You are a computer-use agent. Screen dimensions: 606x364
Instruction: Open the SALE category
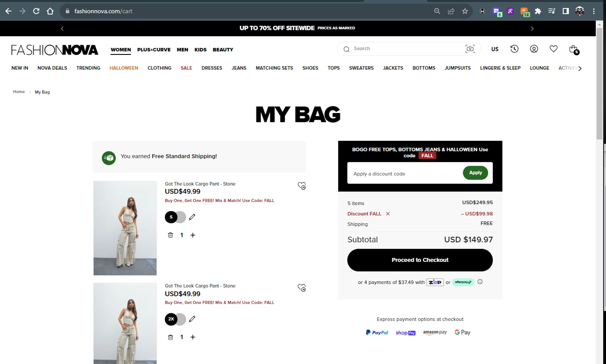click(x=186, y=68)
